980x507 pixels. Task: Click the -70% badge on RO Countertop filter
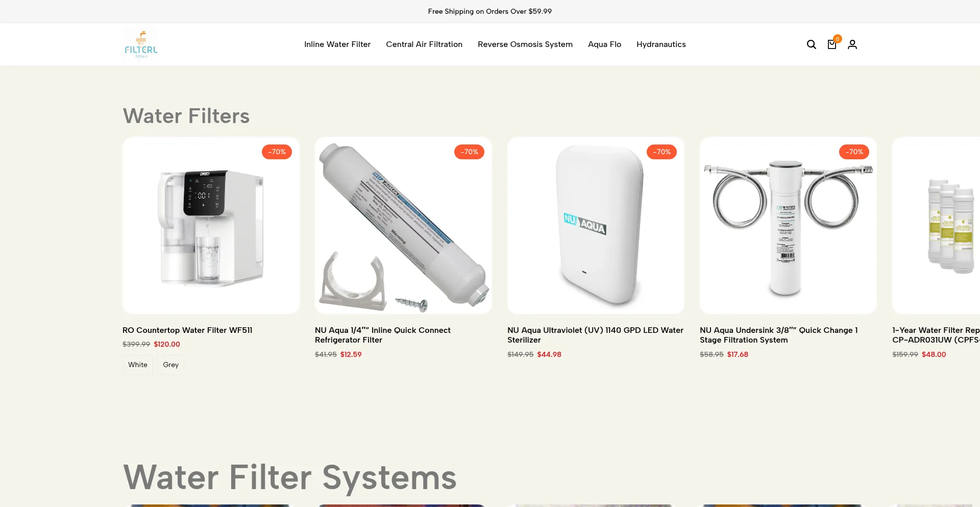point(277,152)
